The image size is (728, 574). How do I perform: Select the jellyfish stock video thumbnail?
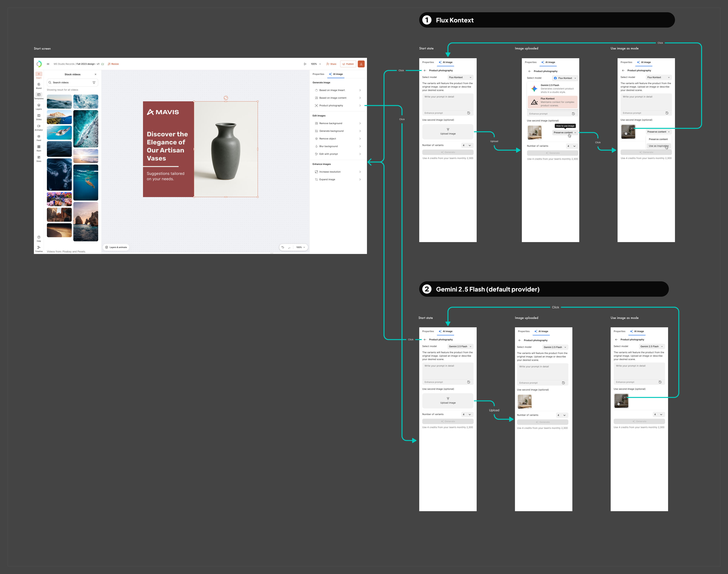[x=59, y=175]
